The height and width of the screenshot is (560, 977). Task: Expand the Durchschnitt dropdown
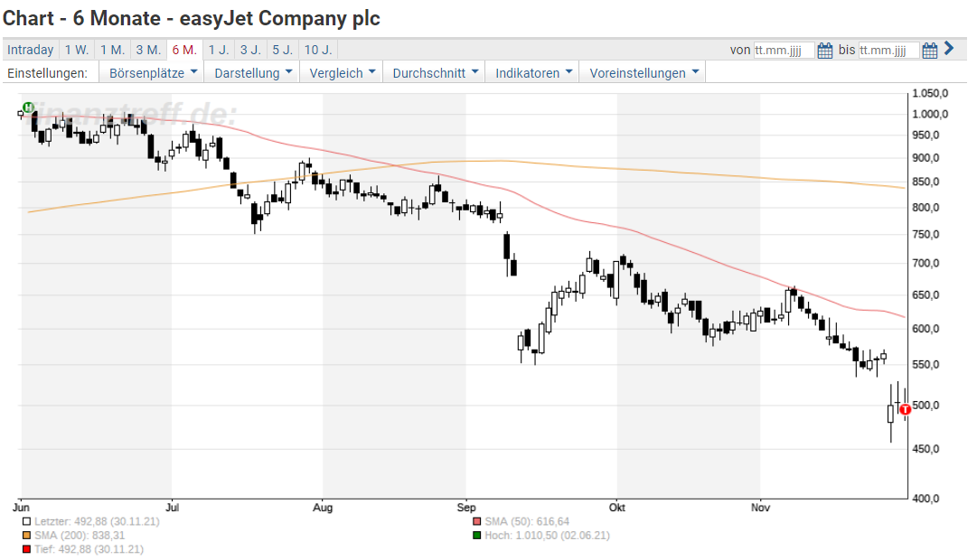pyautogui.click(x=435, y=73)
